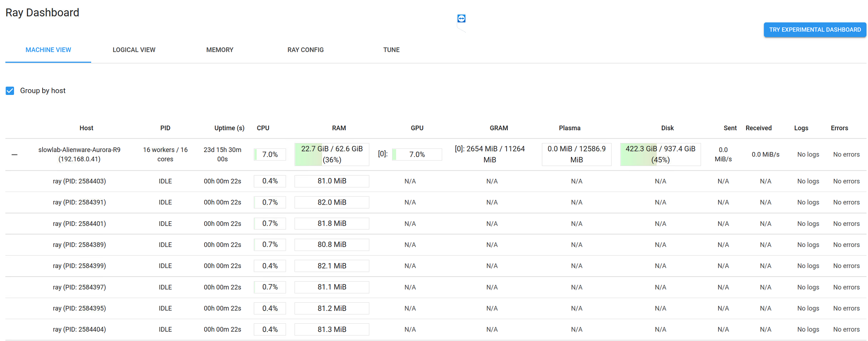Click the host uptime 23d 15h 30m 00s
The image size is (868, 341).
pyautogui.click(x=222, y=154)
